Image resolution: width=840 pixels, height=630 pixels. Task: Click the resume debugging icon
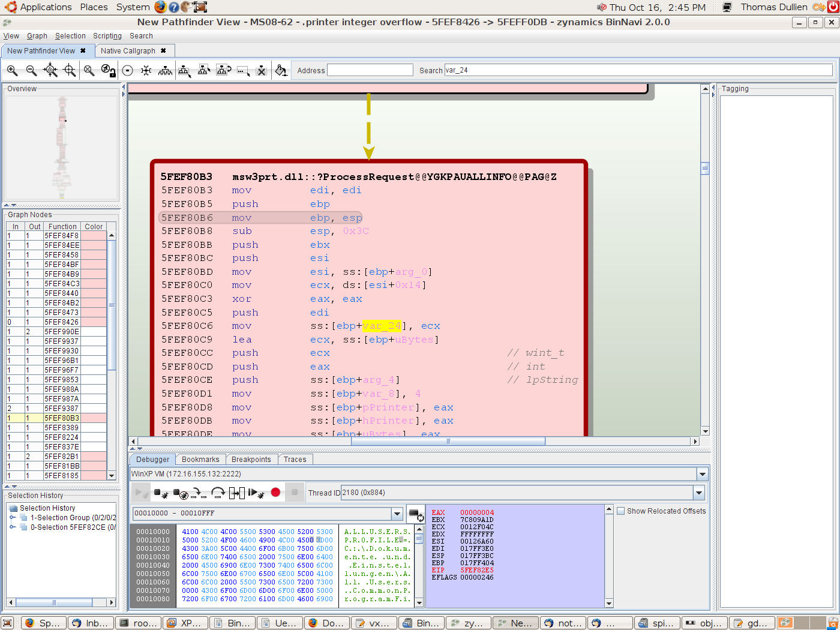tap(257, 493)
